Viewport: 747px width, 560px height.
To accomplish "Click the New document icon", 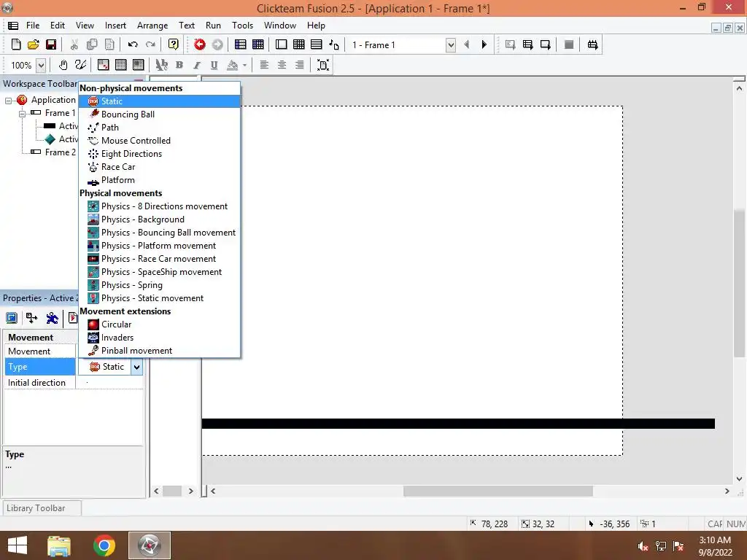I will (x=16, y=44).
